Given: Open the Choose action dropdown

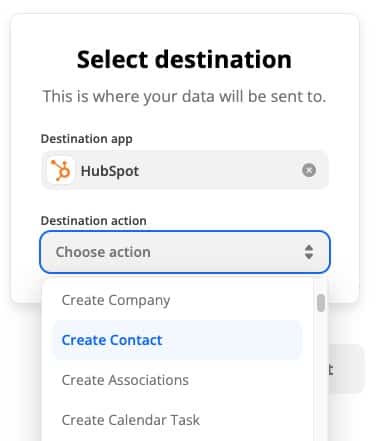Looking at the screenshot, I should pyautogui.click(x=185, y=252).
